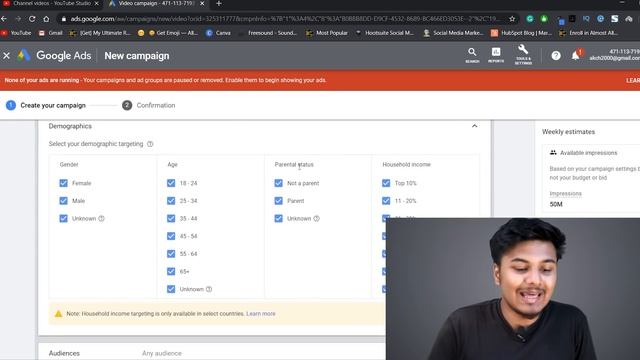Expand the Audiences section
The width and height of the screenshot is (640, 360).
tap(212, 353)
